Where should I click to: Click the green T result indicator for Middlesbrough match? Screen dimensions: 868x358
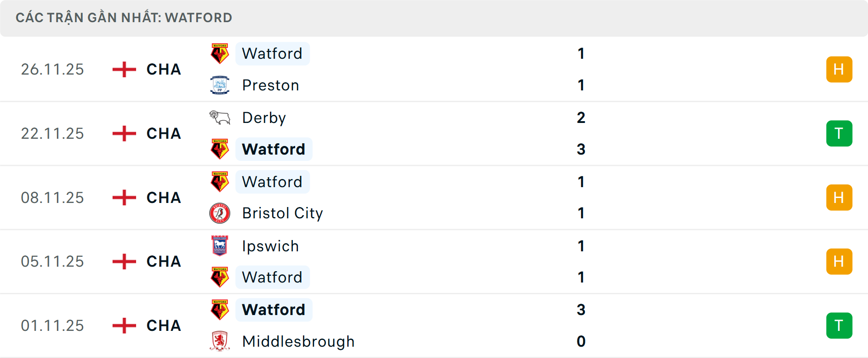point(839,325)
